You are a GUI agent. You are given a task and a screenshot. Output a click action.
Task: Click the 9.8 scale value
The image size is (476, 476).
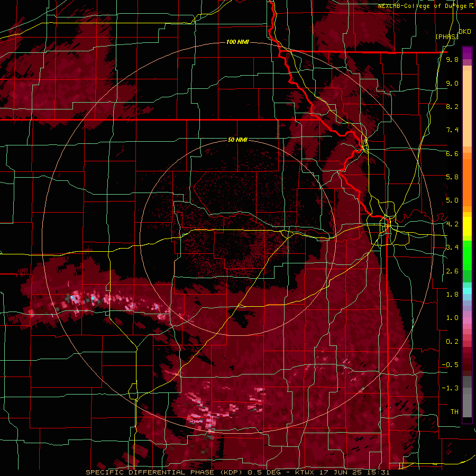[452, 59]
